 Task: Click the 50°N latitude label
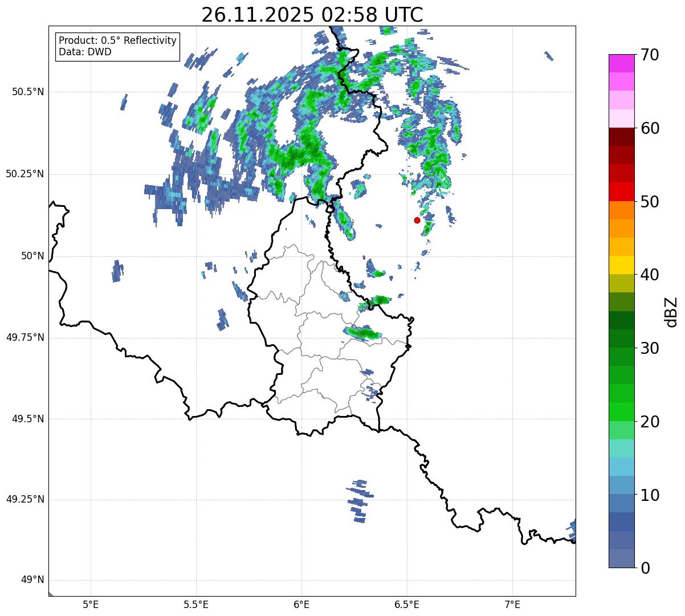point(32,256)
